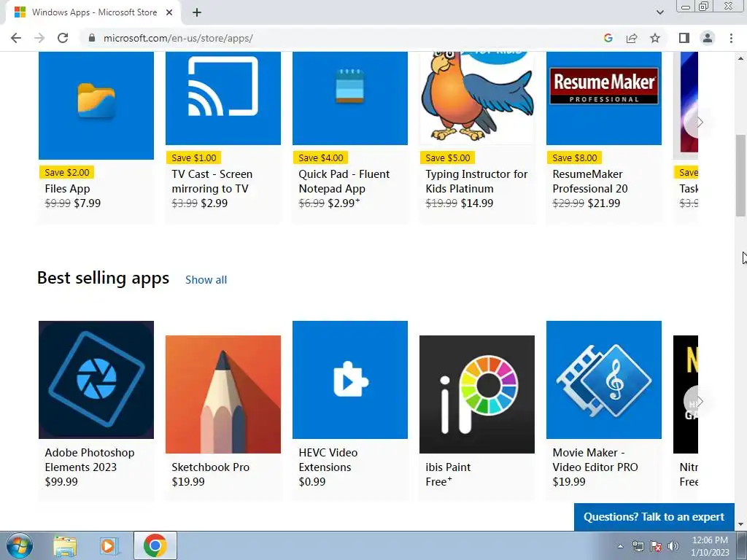Select the Windows Apps - Microsoft Store tab
Image resolution: width=747 pixels, height=560 pixels.
point(93,13)
